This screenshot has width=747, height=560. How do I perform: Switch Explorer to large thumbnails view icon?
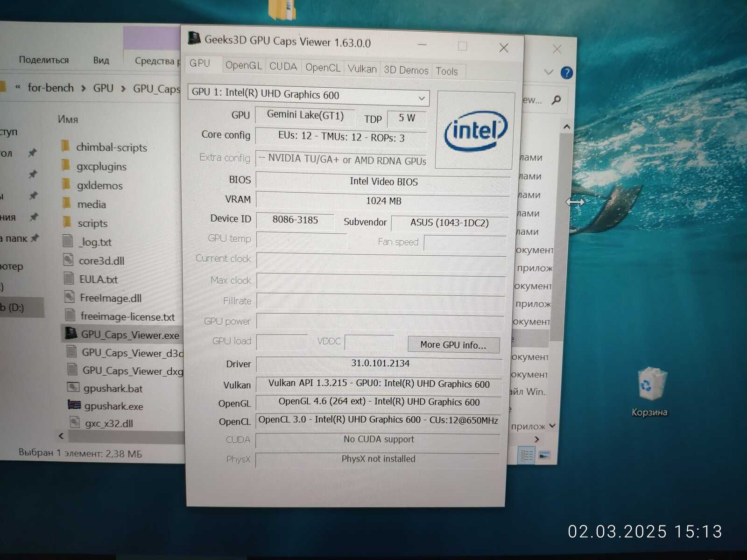[544, 455]
